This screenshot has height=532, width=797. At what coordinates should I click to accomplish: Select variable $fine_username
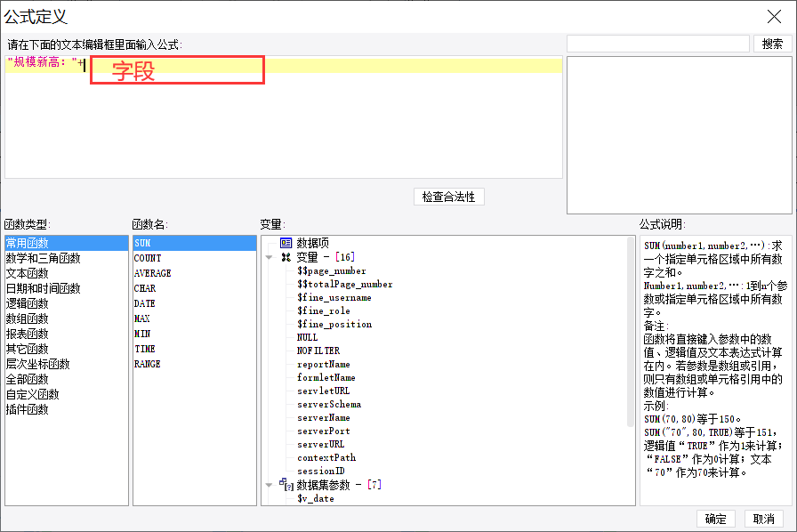click(334, 297)
